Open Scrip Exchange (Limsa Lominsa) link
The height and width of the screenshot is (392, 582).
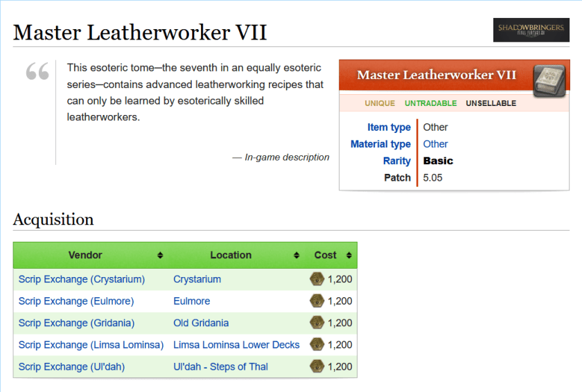tap(91, 345)
